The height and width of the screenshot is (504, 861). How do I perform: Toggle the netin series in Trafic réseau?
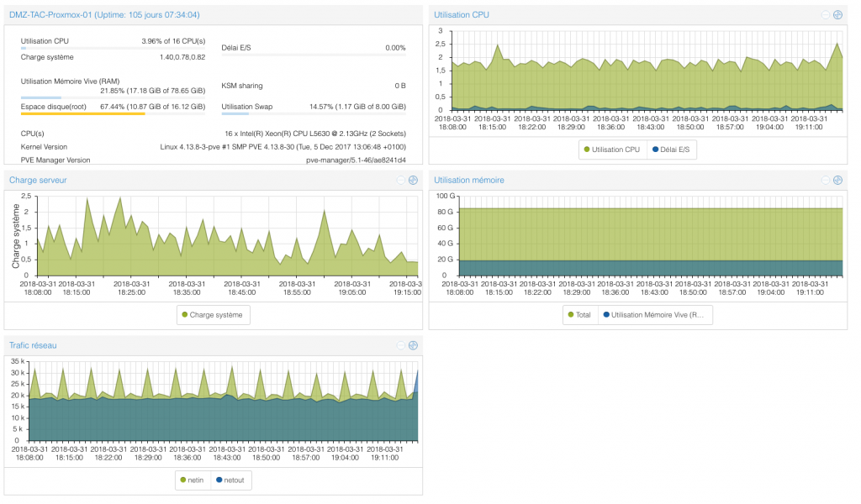pos(193,480)
